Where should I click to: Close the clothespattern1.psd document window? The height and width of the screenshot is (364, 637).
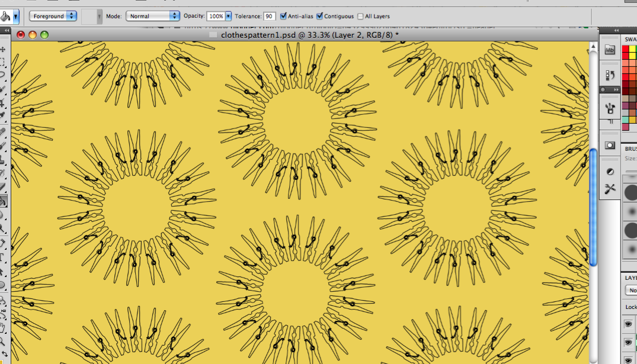pyautogui.click(x=20, y=35)
